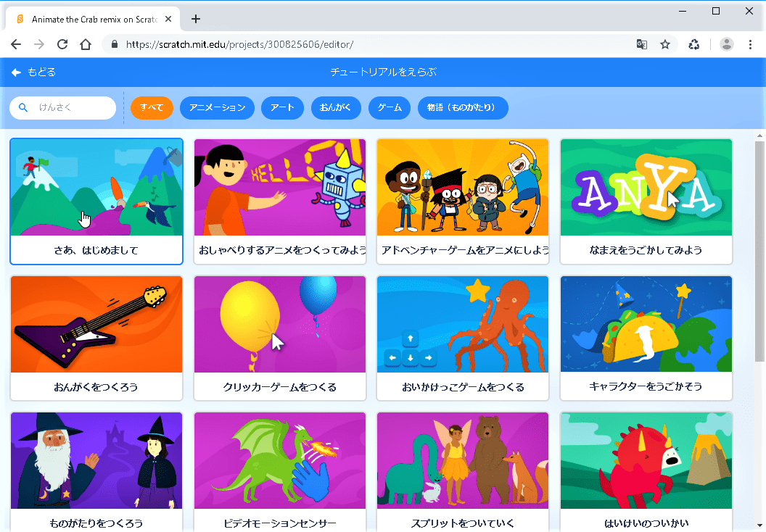
Task: Open the おんがくをつくろう guitar tutorial
Action: [96, 338]
